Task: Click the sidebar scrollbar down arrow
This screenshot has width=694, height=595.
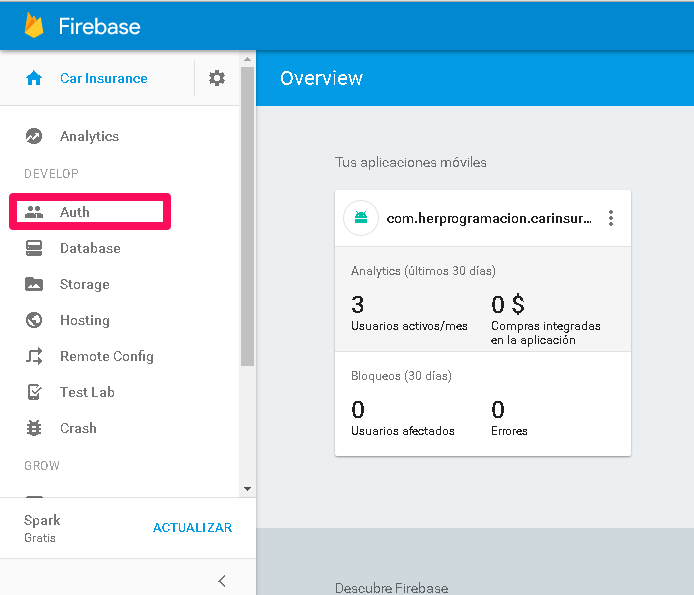Action: (247, 489)
